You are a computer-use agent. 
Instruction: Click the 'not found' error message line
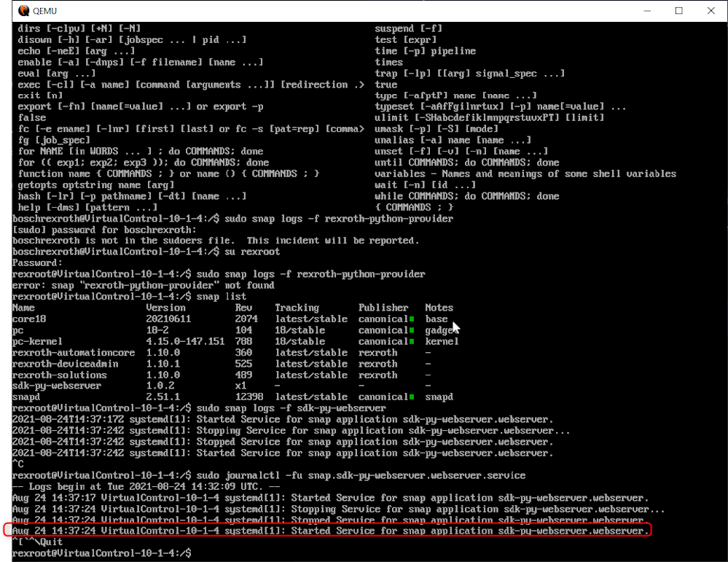(143, 285)
